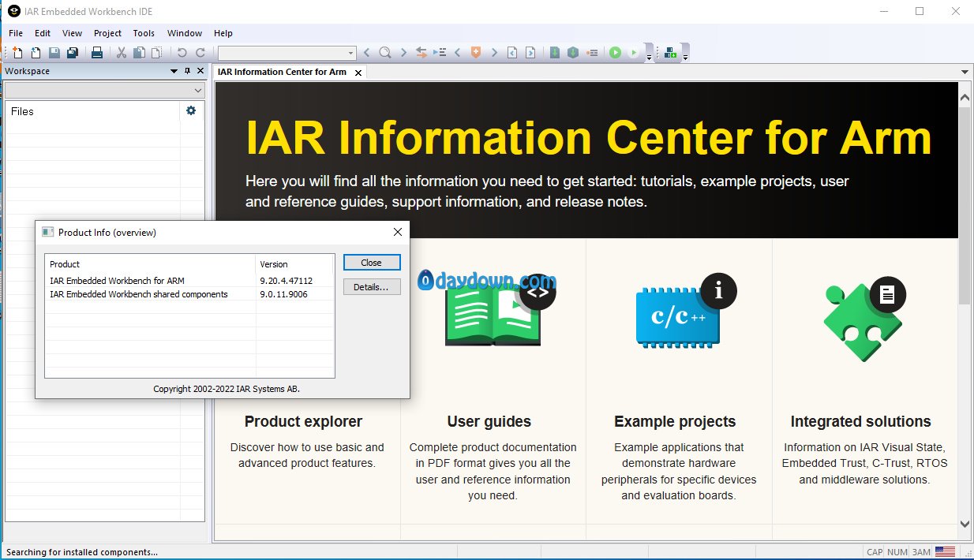The image size is (974, 560).
Task: Click the Version column header
Action: coord(295,264)
